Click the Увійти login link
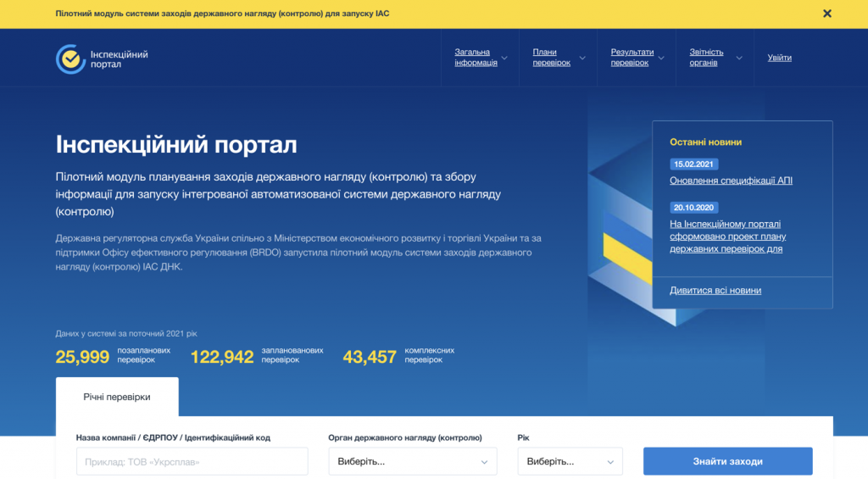 pos(780,58)
